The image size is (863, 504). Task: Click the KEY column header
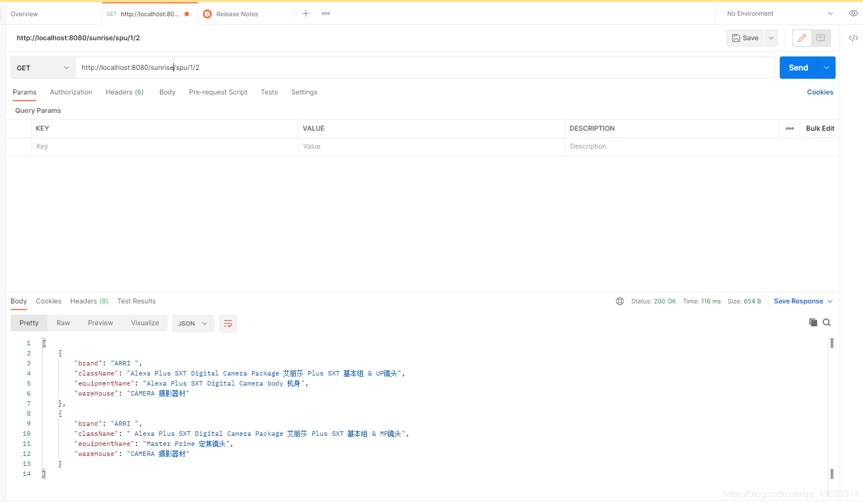click(42, 129)
